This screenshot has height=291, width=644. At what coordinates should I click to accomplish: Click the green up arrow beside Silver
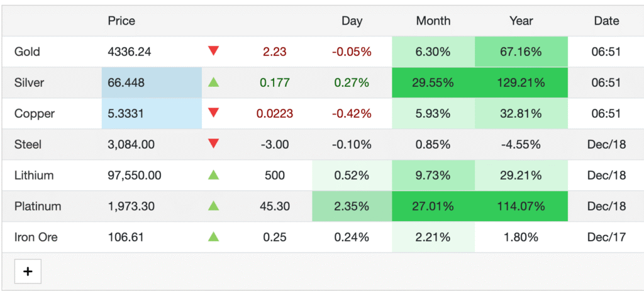(x=214, y=83)
